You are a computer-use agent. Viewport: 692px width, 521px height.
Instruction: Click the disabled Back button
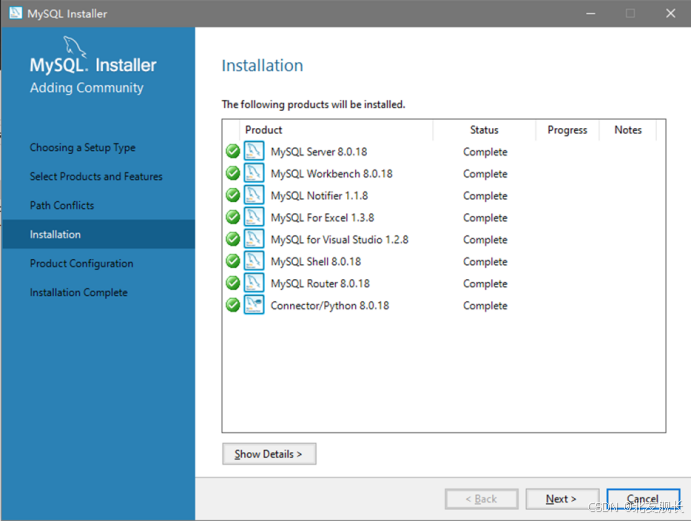[x=481, y=499]
